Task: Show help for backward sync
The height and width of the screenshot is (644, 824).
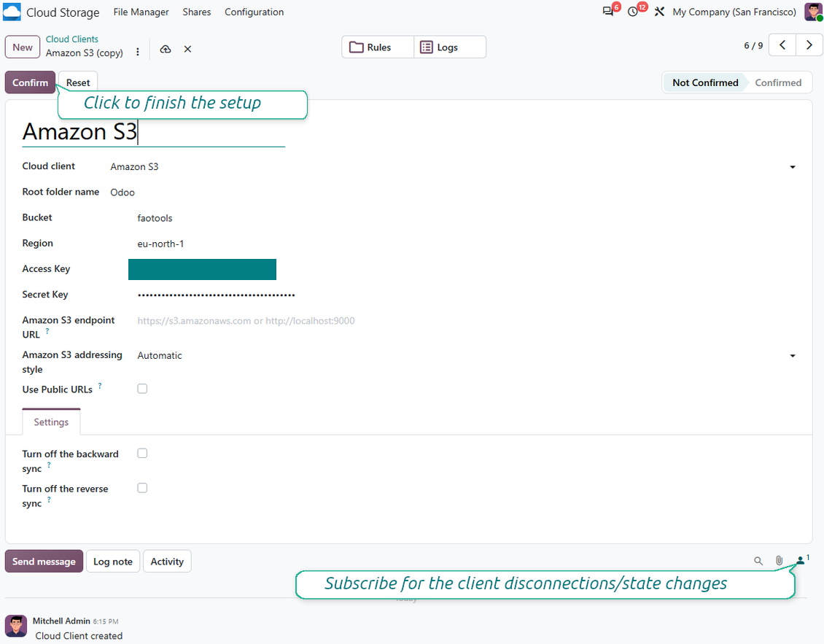Action: [49, 465]
